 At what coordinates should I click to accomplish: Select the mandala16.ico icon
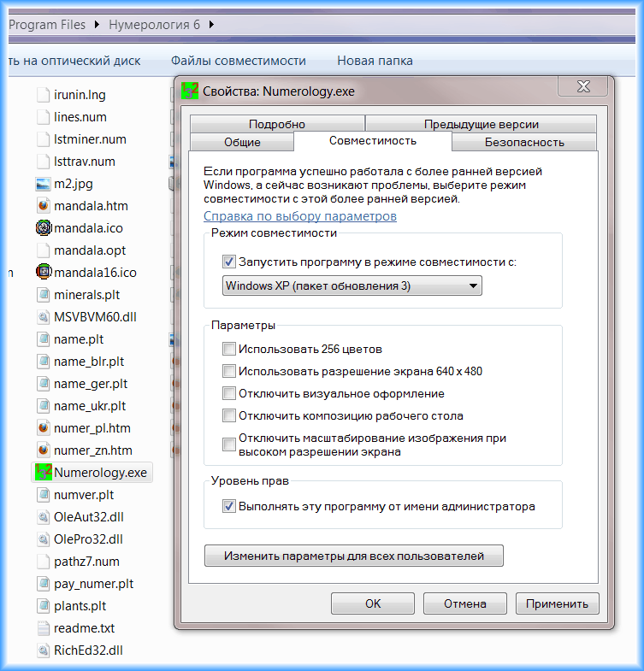coord(44,273)
